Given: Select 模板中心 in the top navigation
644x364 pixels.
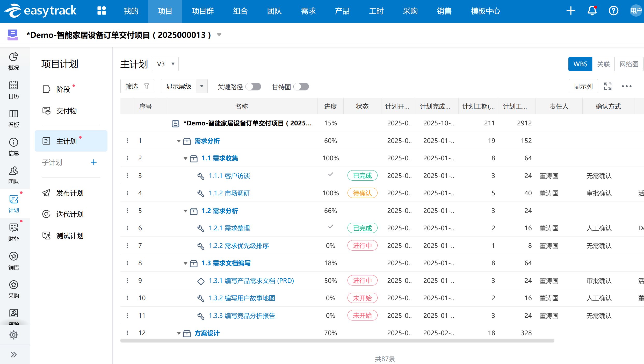Looking at the screenshot, I should coord(485,11).
